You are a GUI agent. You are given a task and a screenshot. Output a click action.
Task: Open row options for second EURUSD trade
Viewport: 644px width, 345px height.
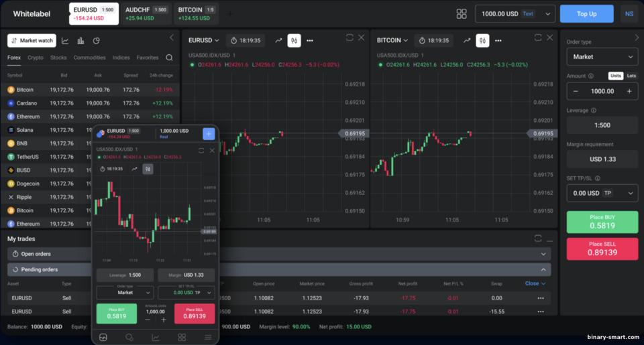[541, 312]
